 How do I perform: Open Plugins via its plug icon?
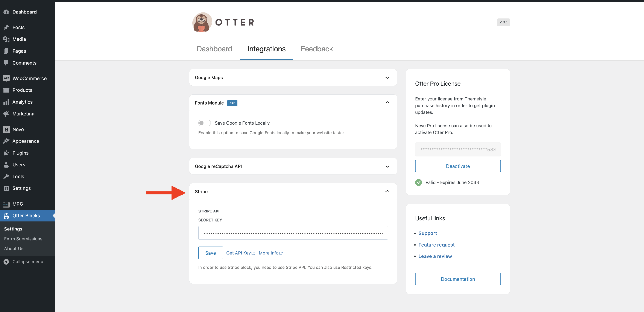6,153
